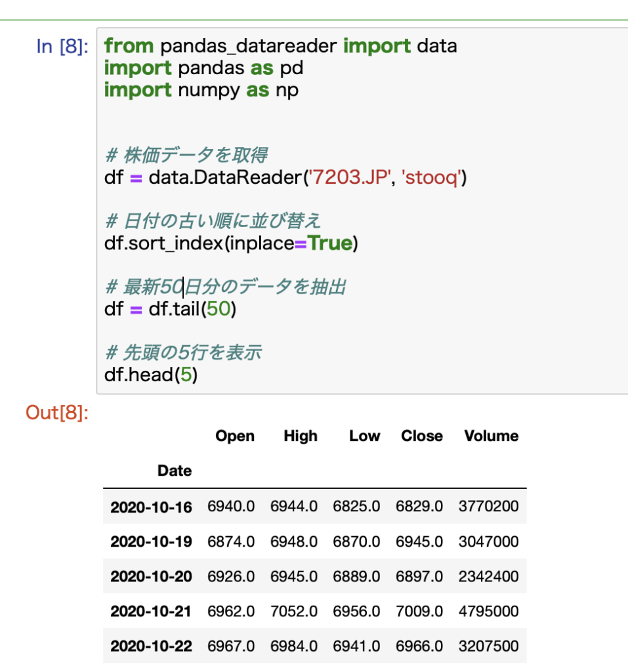
Task: Select the High column header
Action: [x=300, y=436]
